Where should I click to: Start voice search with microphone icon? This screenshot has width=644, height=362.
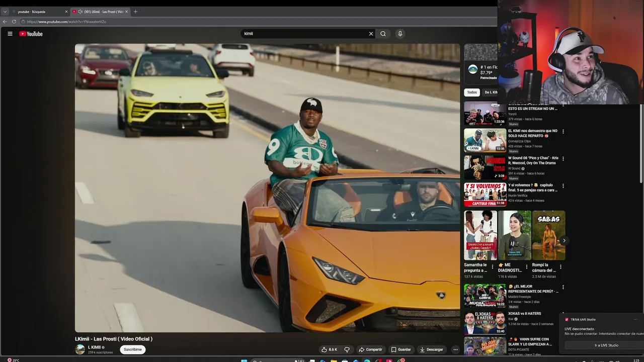400,34
